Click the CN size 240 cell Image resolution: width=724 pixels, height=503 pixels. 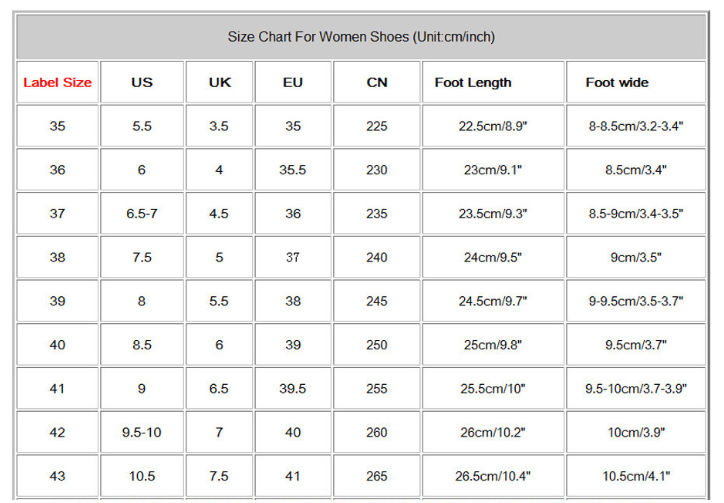(x=376, y=258)
